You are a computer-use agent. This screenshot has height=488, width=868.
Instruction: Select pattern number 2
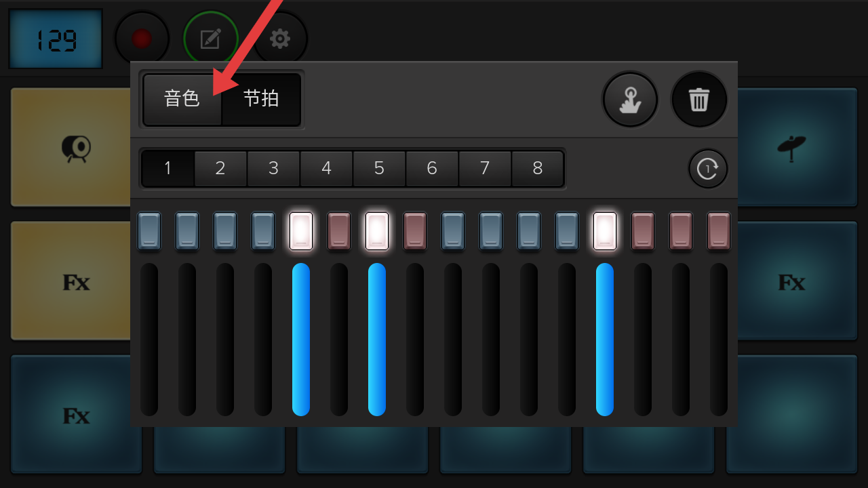tap(220, 168)
